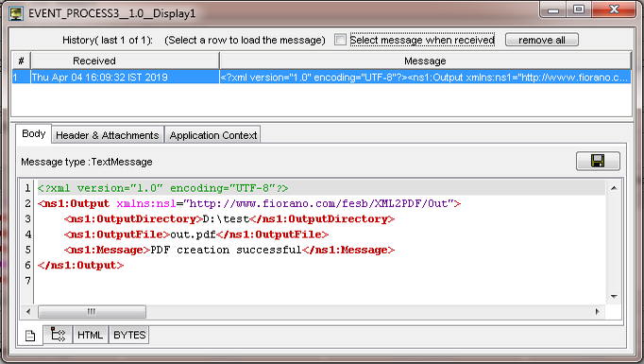
Task: Select the message row received Thu Apr 04
Action: pyautogui.click(x=321, y=77)
